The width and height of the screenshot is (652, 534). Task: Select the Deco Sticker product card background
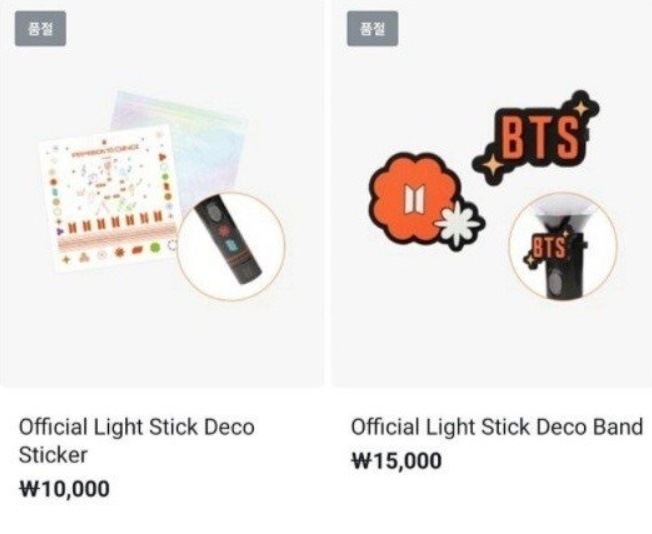[x=162, y=193]
